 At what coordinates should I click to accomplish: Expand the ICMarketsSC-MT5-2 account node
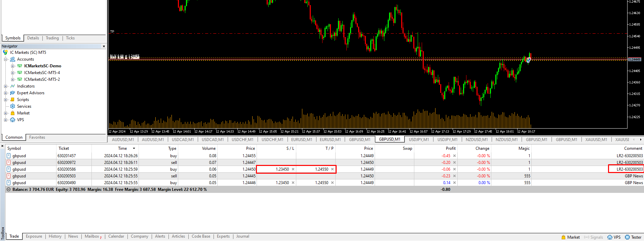point(12,79)
